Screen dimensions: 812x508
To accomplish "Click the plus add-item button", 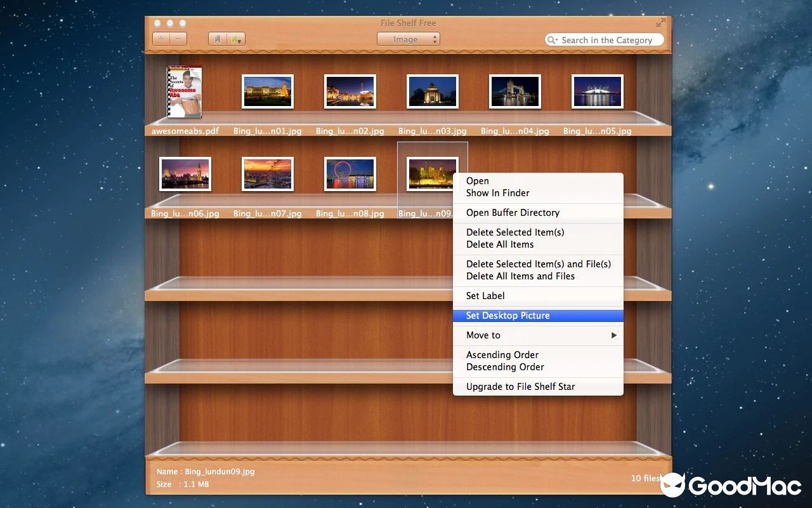I will pyautogui.click(x=161, y=39).
